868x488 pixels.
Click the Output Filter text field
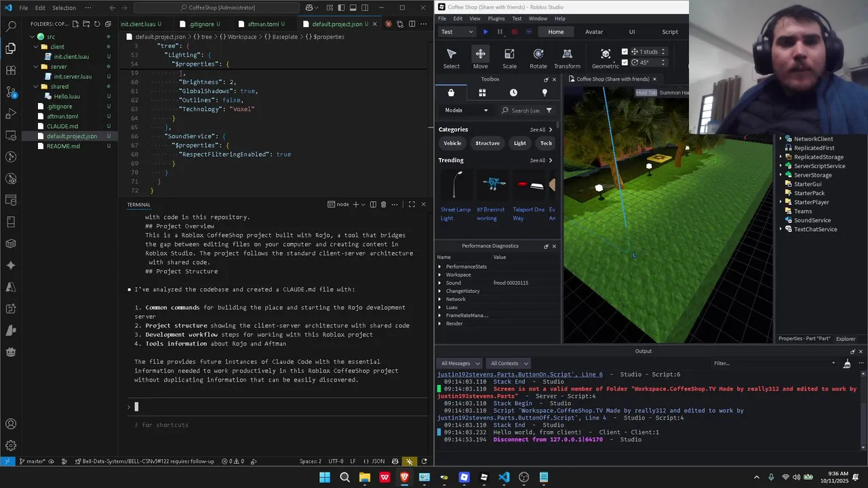click(x=773, y=363)
